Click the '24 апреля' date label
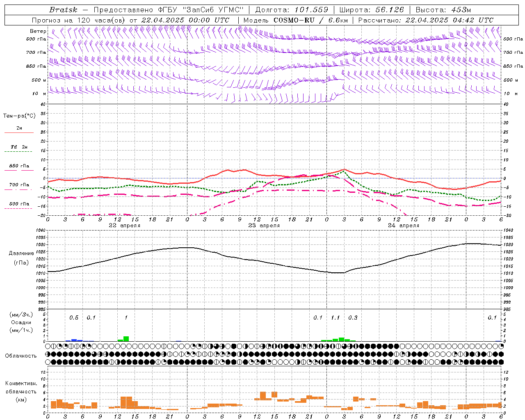This screenshot has width=525, height=420. (x=403, y=226)
